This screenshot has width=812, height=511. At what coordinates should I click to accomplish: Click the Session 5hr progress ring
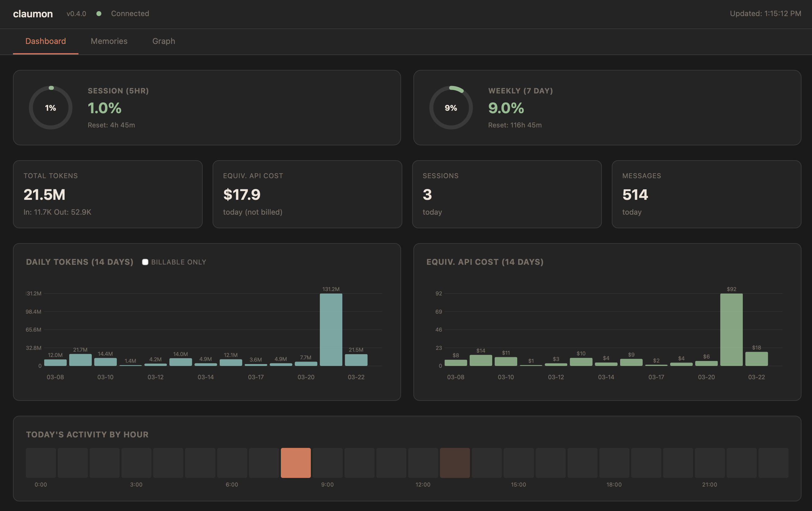point(50,108)
